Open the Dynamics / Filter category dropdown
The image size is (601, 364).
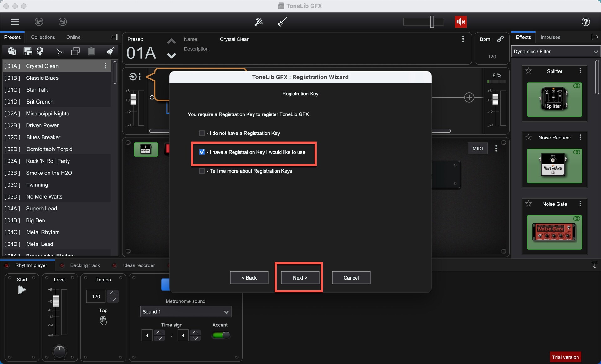tap(556, 52)
